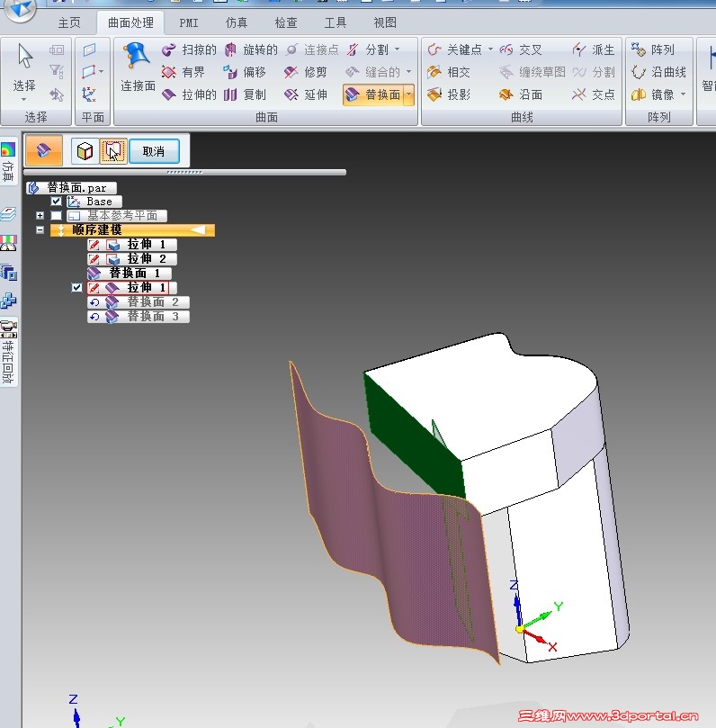Expand the 基本参考平面 tree node

(x=40, y=215)
